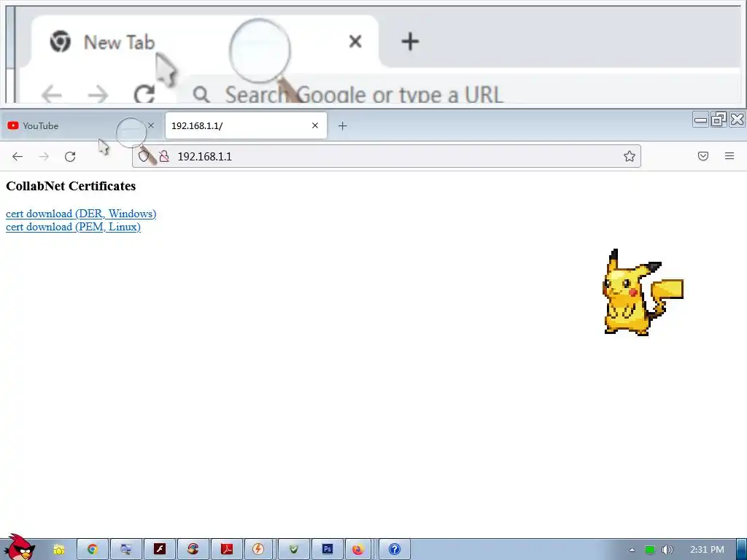
Task: Close the YouTube tab
Action: point(151,125)
